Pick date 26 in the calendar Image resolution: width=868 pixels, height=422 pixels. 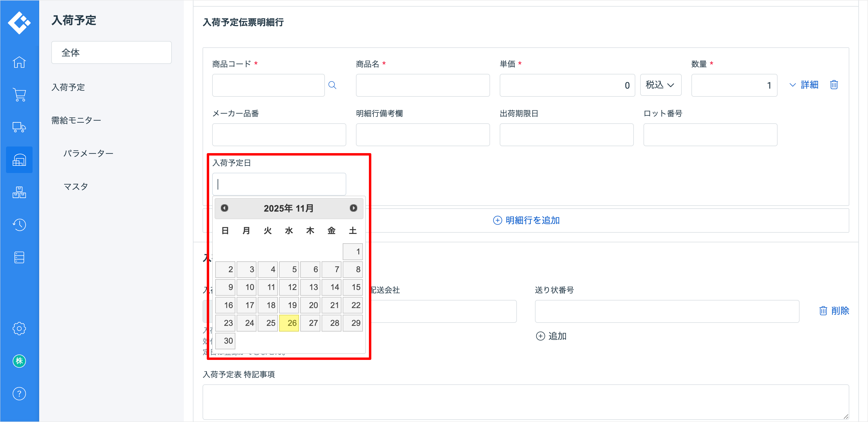tap(289, 323)
